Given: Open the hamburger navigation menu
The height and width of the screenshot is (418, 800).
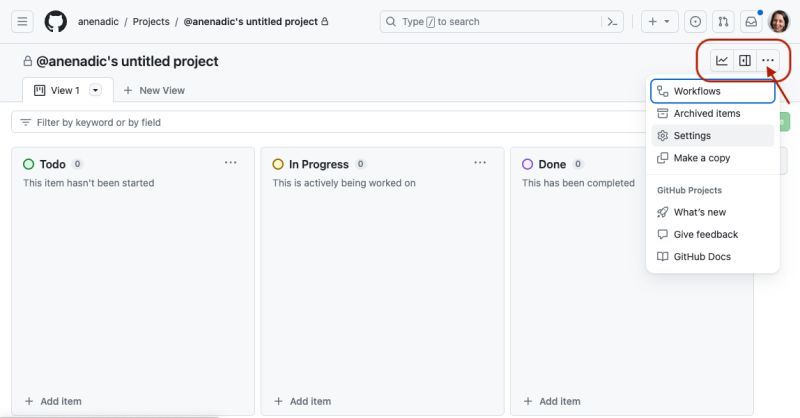Looking at the screenshot, I should pos(22,22).
